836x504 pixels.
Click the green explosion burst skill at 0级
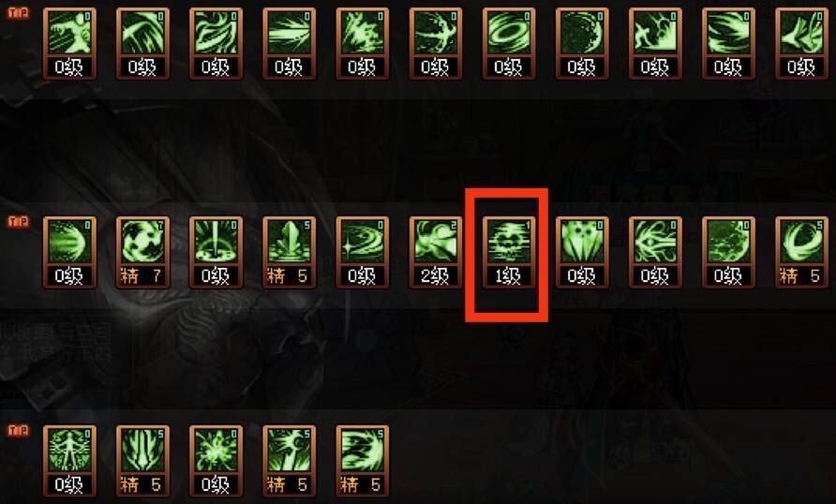(216, 462)
